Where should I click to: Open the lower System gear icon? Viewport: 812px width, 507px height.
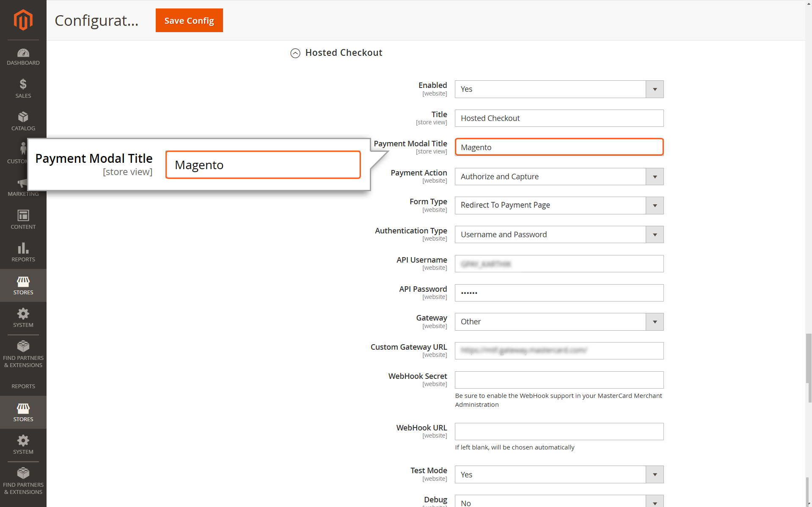click(x=23, y=441)
